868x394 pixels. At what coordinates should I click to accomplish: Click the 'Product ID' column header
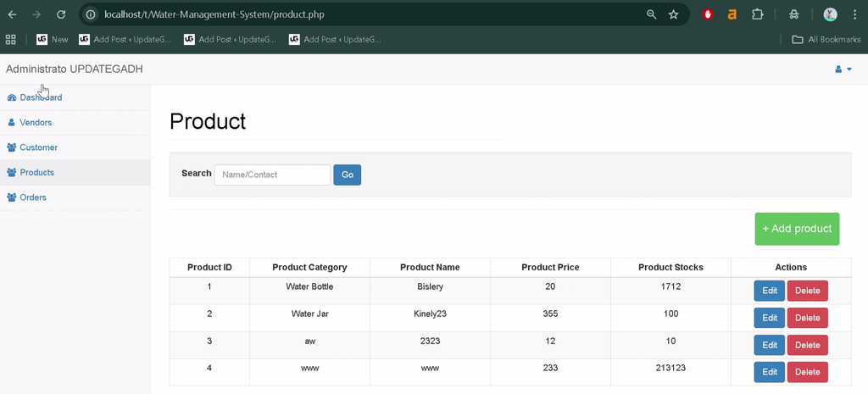[x=210, y=267]
